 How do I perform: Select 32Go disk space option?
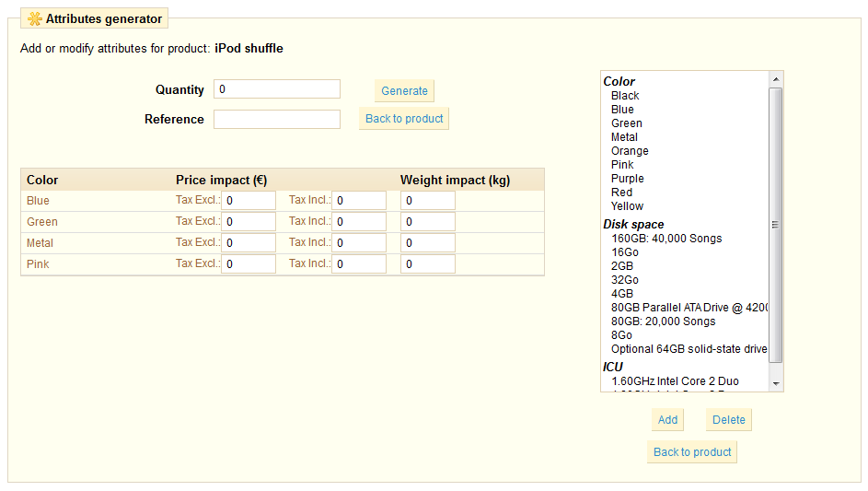pos(624,280)
